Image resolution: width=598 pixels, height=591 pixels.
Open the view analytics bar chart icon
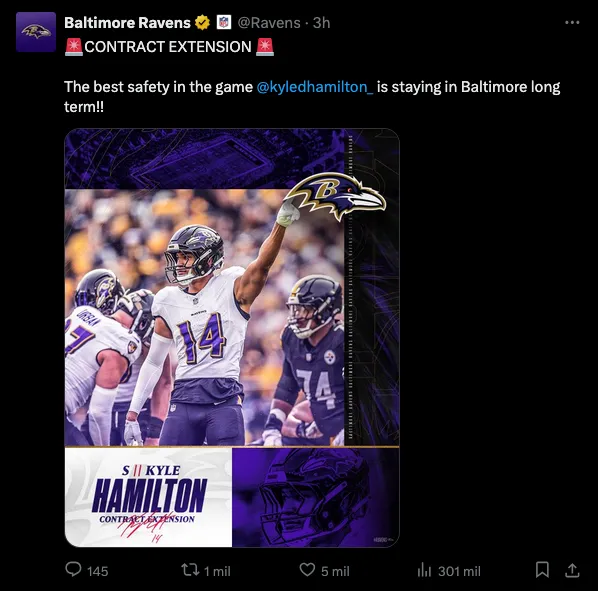pyautogui.click(x=424, y=570)
